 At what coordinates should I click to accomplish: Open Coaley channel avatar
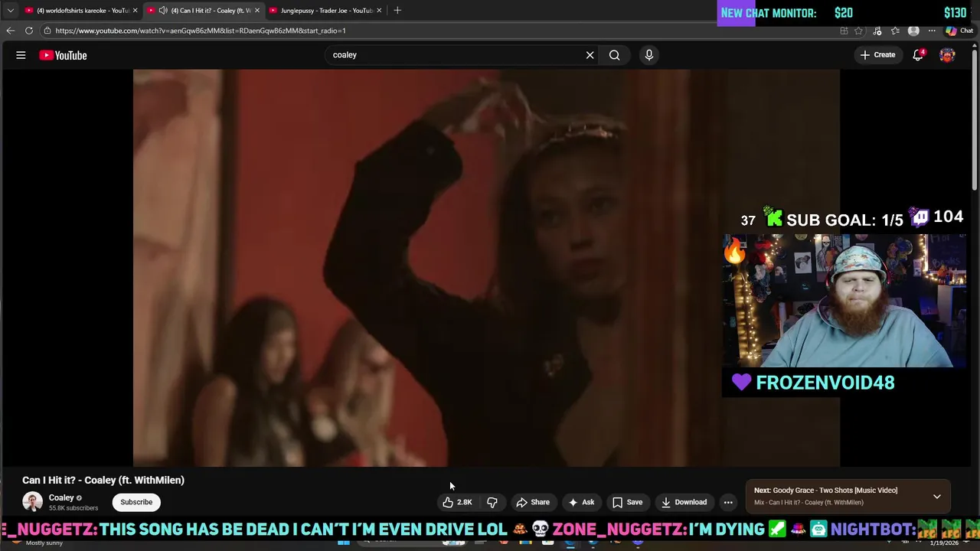point(32,502)
